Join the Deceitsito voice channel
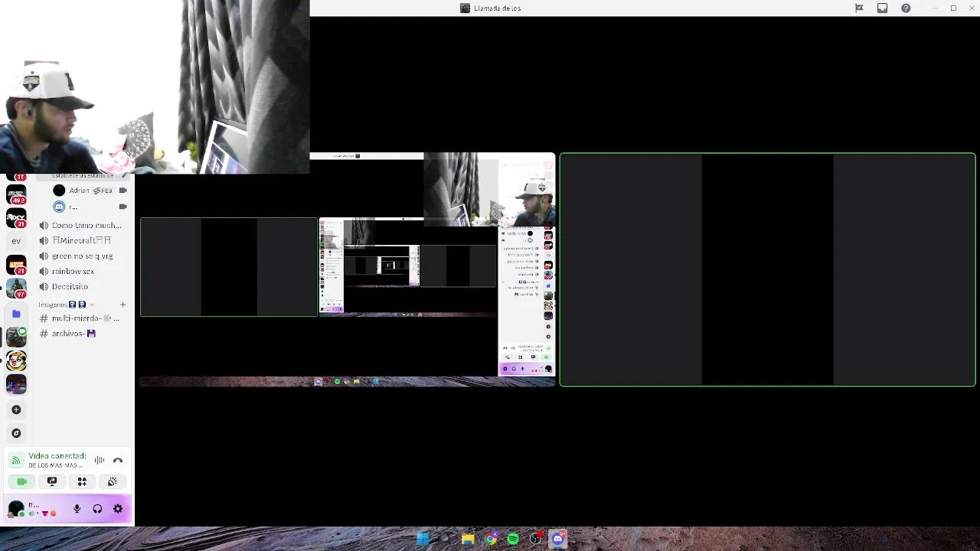Screen dimensions: 980x551 coord(82,286)
